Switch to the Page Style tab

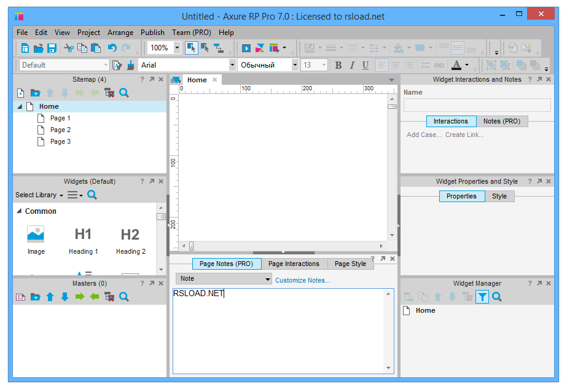pos(350,264)
